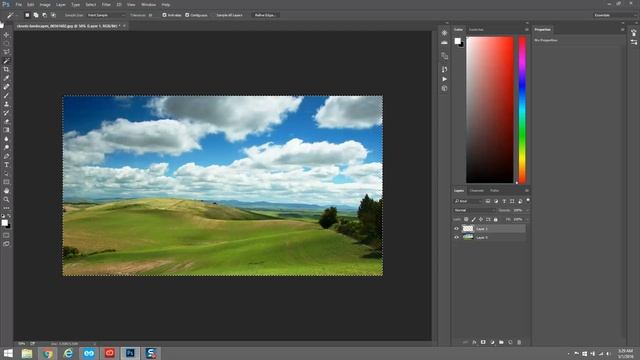Image resolution: width=640 pixels, height=360 pixels.
Task: Select the Dodge tool
Action: click(6, 147)
